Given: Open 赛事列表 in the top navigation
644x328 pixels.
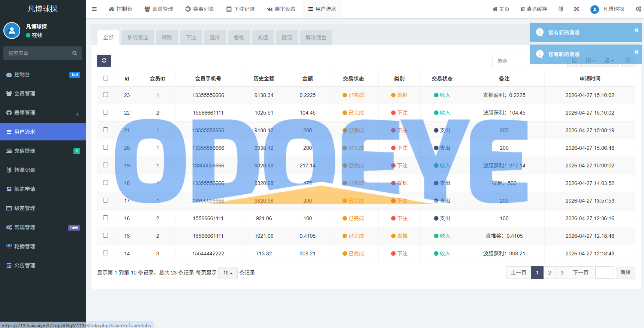Looking at the screenshot, I should [200, 9].
